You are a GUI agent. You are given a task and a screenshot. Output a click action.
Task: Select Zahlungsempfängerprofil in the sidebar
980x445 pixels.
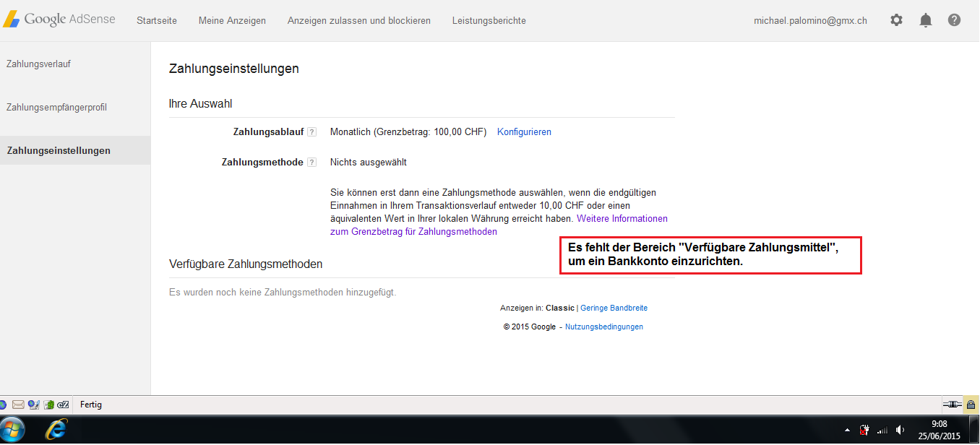point(56,107)
